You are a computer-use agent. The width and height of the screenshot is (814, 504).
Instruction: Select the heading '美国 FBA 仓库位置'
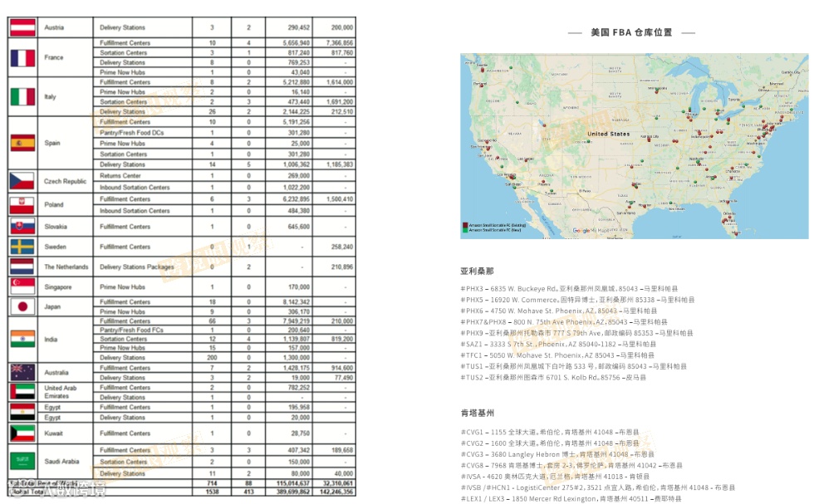pyautogui.click(x=631, y=32)
